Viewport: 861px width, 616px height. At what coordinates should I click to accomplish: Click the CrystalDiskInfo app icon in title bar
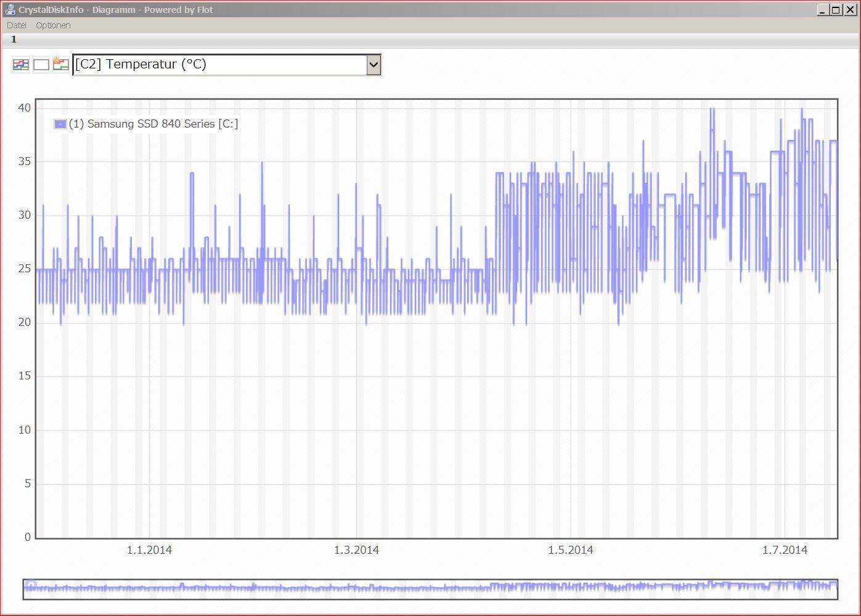pyautogui.click(x=10, y=9)
